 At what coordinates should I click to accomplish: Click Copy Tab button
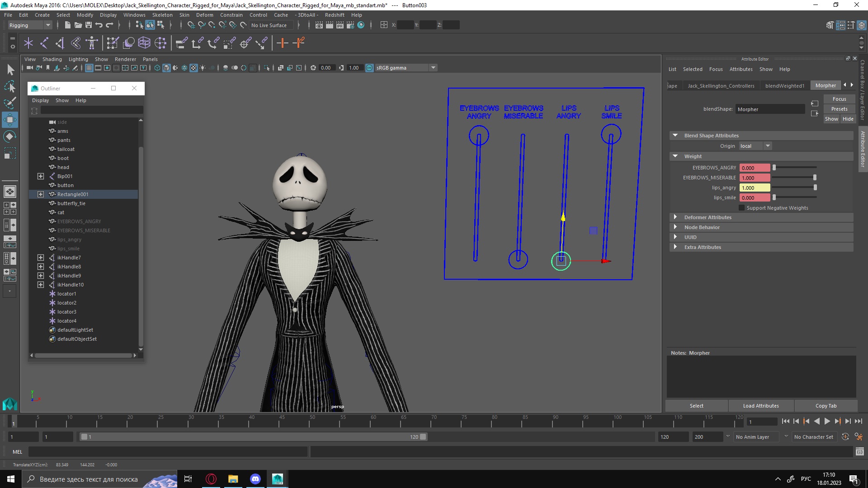826,405
